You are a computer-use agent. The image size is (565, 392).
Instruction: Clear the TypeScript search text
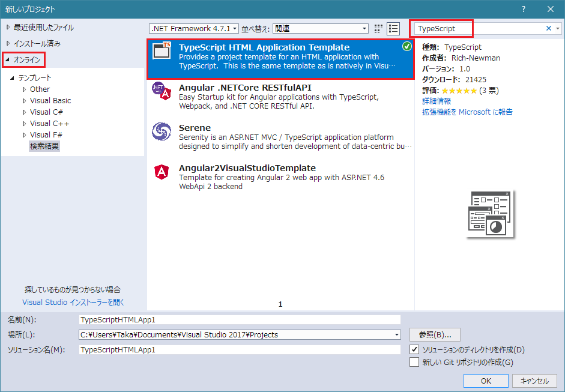(548, 28)
